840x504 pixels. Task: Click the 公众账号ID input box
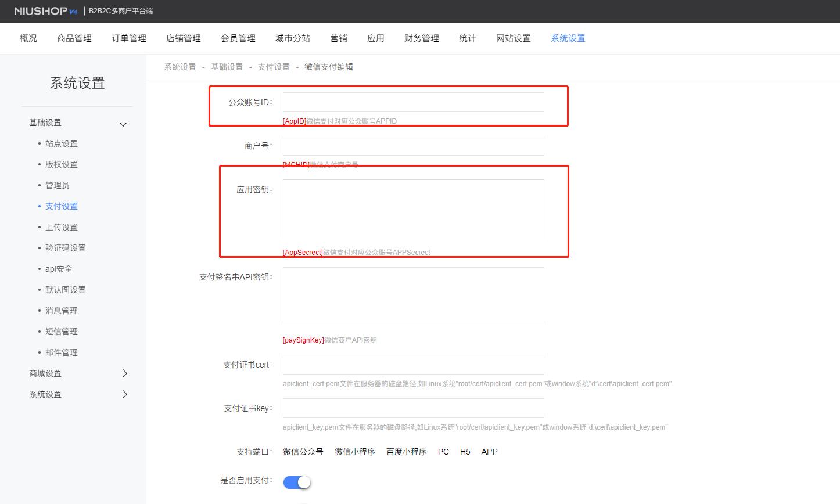412,102
